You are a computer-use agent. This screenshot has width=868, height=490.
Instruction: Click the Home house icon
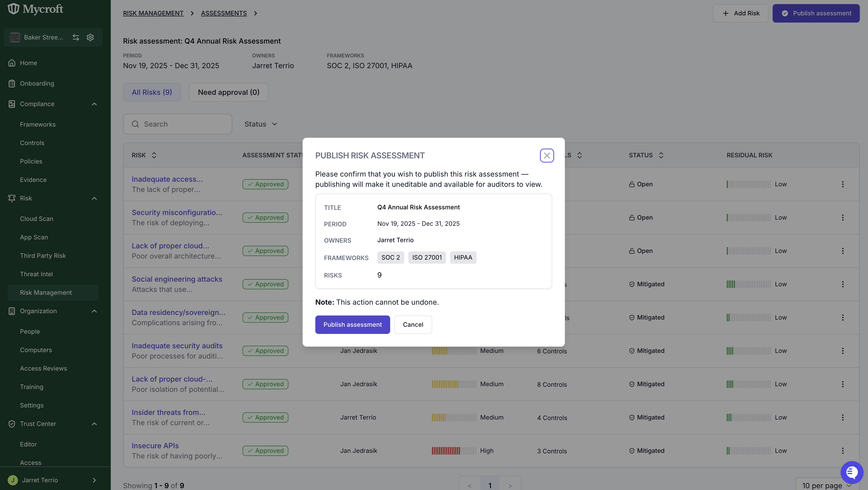(x=12, y=63)
